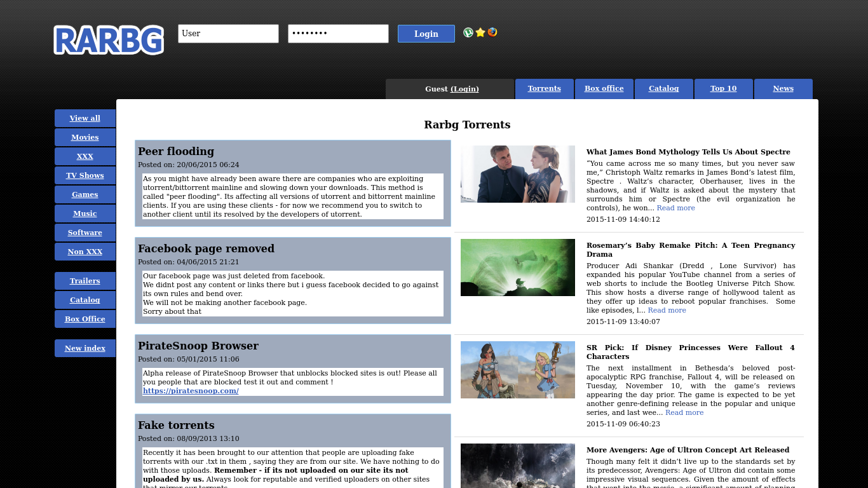Read more on Fallout 4 princesses article
The image size is (868, 488).
[684, 413]
